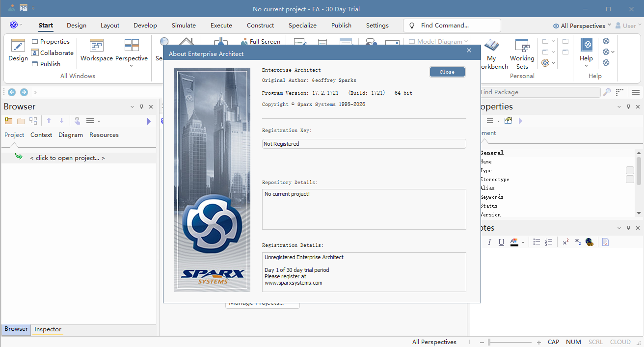This screenshot has height=347, width=644.
Task: Click the large Help book icon
Action: pyautogui.click(x=586, y=46)
